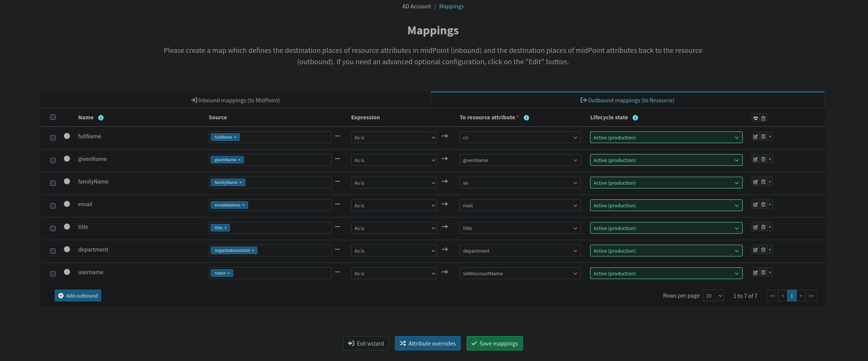868x361 pixels.
Task: Expand more-actions caret for email row
Action: [x=770, y=205]
